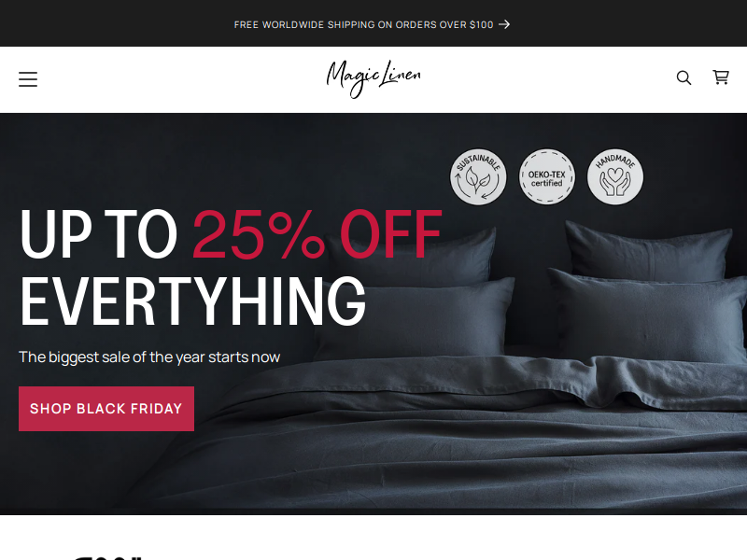The width and height of the screenshot is (747, 560).
Task: Click the Shop Black Friday button
Action: [106, 409]
